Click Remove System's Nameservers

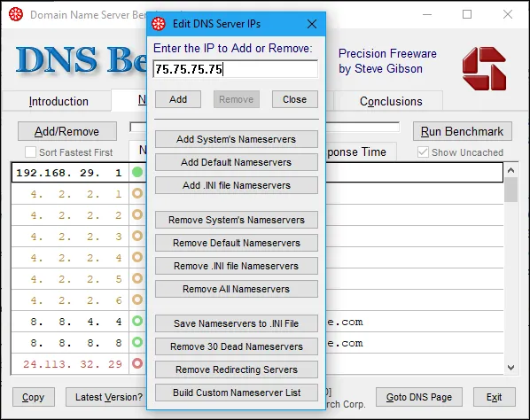237,220
